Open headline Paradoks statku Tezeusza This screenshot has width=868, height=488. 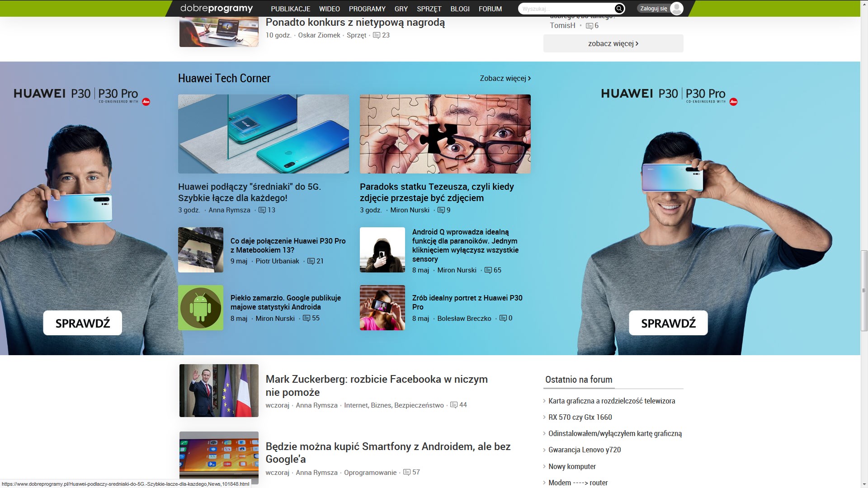437,192
